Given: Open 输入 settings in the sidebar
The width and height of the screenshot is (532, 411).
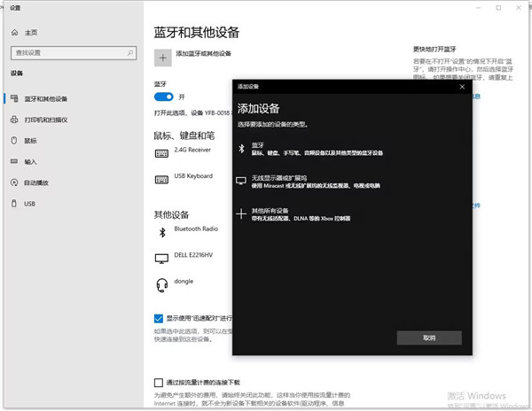Looking at the screenshot, I should (31, 161).
